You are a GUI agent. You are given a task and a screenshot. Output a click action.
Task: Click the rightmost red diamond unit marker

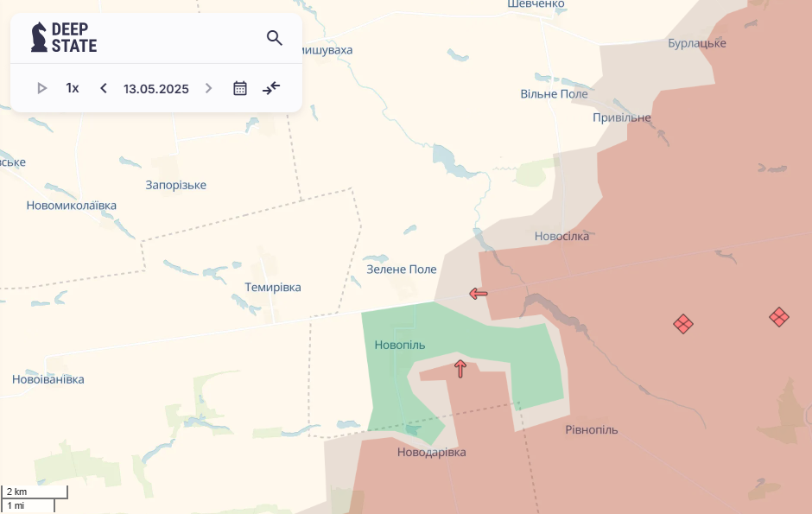click(779, 317)
